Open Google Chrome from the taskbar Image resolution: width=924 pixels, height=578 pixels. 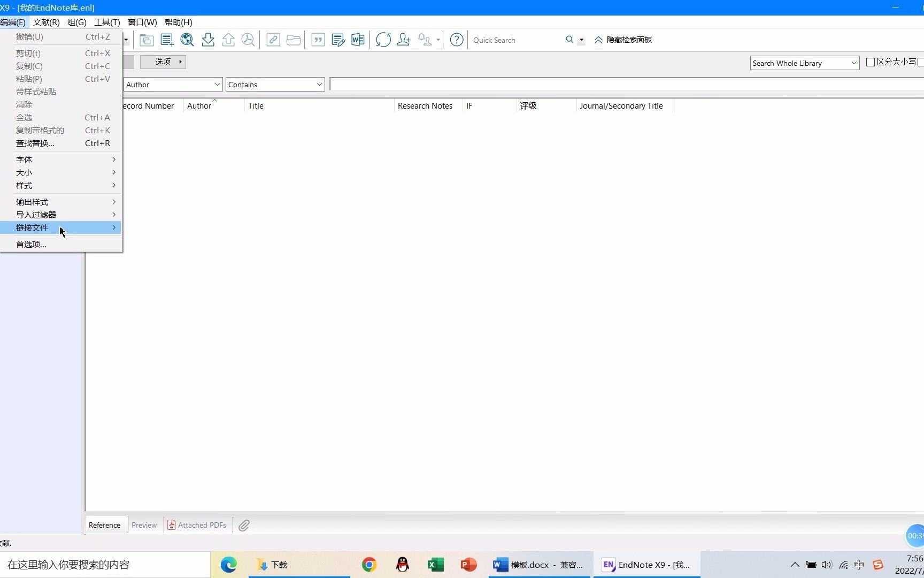tap(369, 565)
